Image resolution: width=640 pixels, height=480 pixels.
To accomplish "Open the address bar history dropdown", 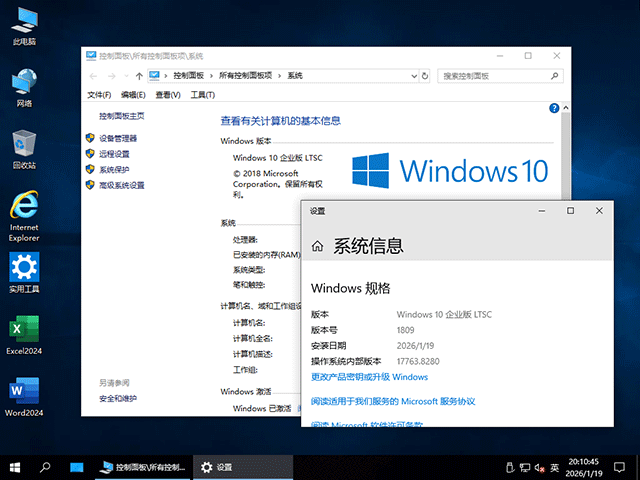I will pos(414,76).
